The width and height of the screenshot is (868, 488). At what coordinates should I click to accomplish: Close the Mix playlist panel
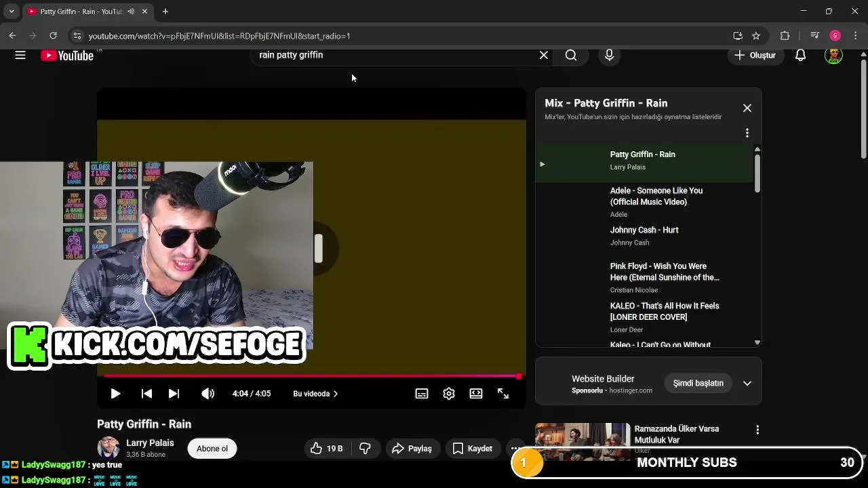[747, 108]
